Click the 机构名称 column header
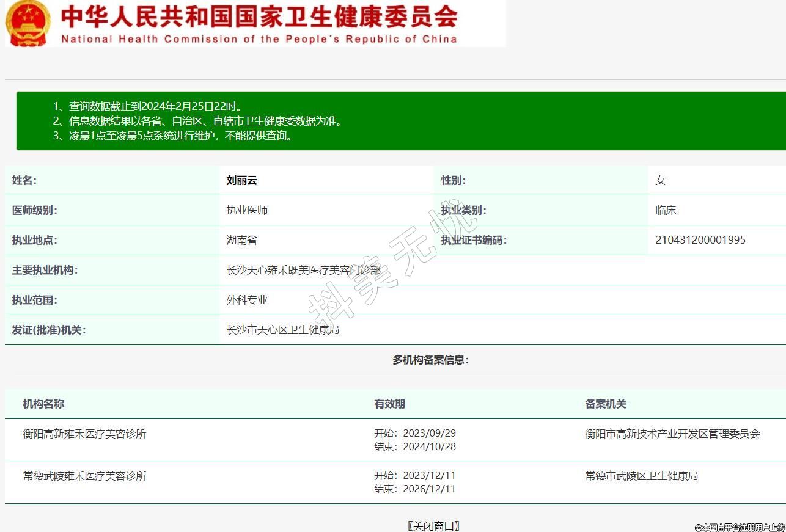This screenshot has height=532, width=786. (x=43, y=404)
